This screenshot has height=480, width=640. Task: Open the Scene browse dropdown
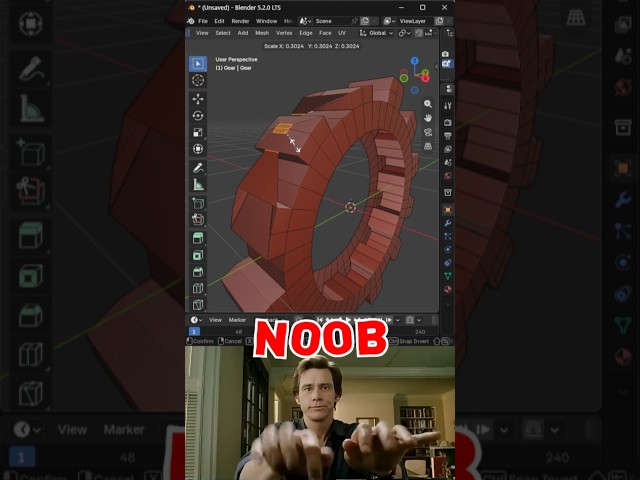pyautogui.click(x=305, y=21)
